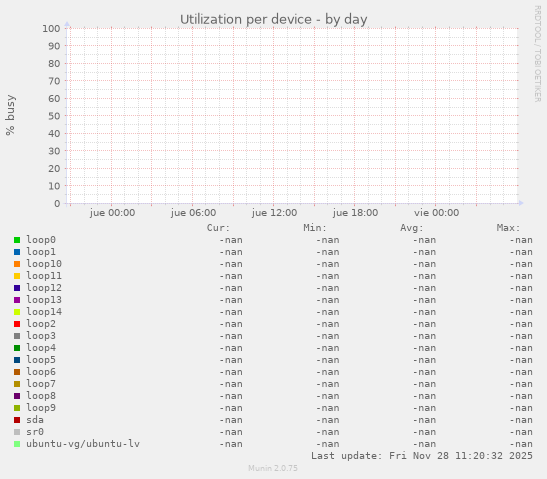Click the empty utilization graph plot area
The height and width of the screenshot is (479, 547).
point(292,116)
